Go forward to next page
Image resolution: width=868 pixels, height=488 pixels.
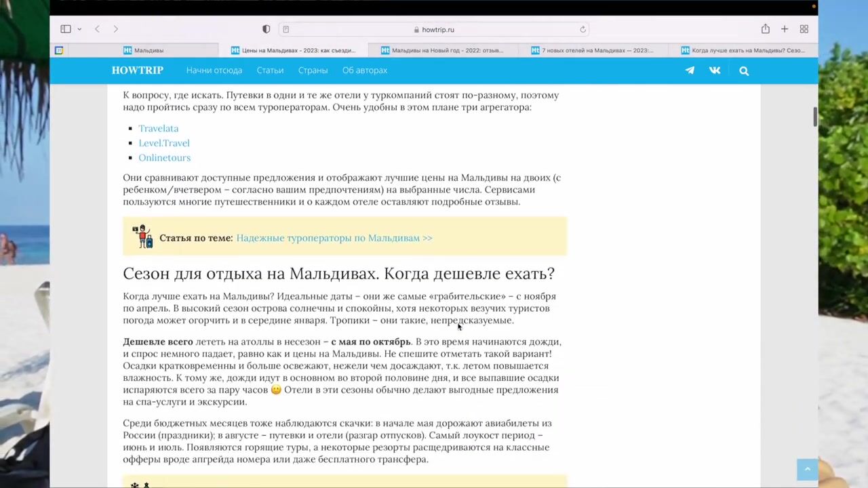(x=116, y=29)
